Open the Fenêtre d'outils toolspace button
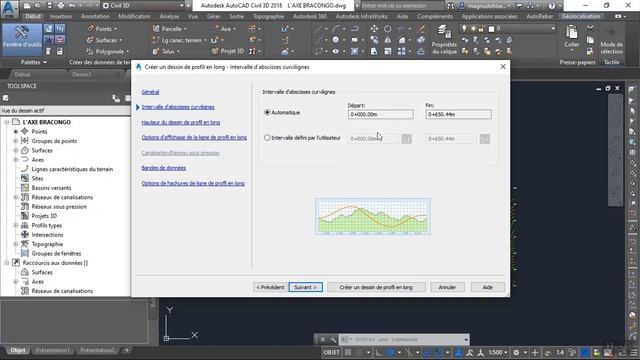Viewport: 640px width, 360px height. [x=22, y=40]
